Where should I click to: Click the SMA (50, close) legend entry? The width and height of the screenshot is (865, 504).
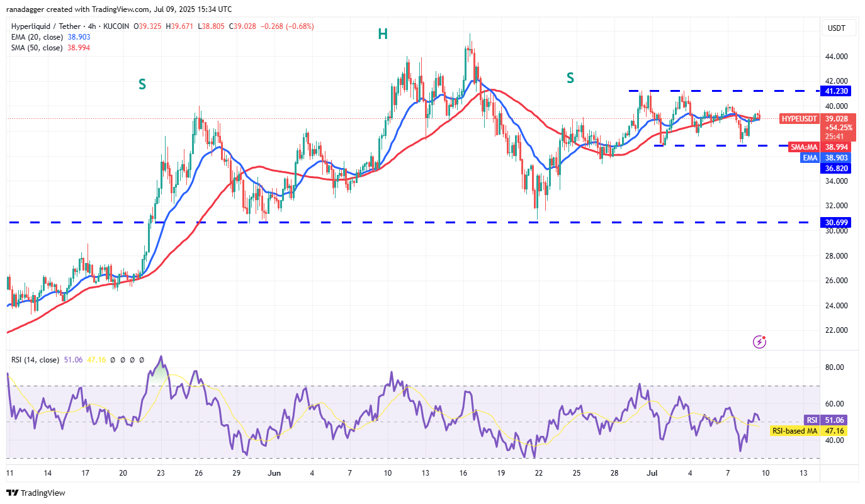36,48
